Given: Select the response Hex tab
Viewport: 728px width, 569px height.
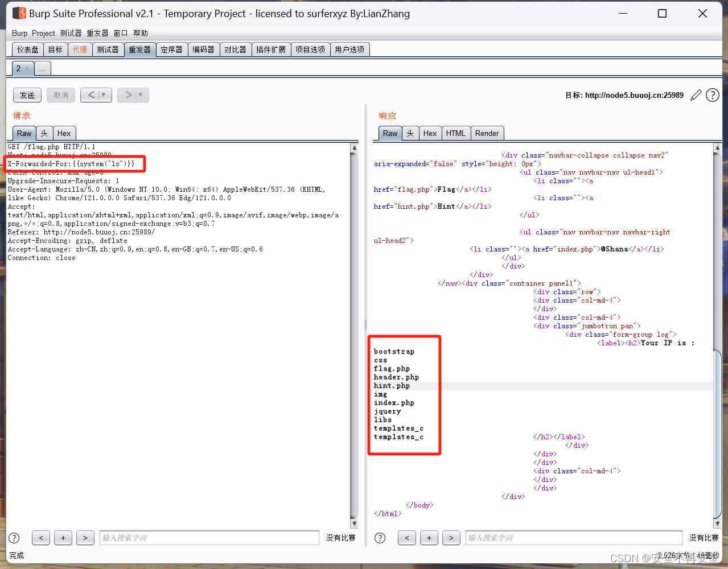Looking at the screenshot, I should tap(430, 133).
